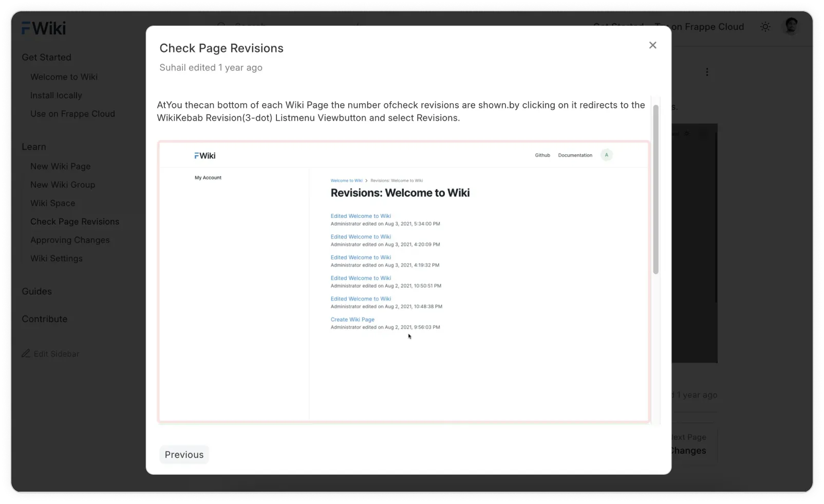Open the three-dot kebab menu

pos(707,72)
